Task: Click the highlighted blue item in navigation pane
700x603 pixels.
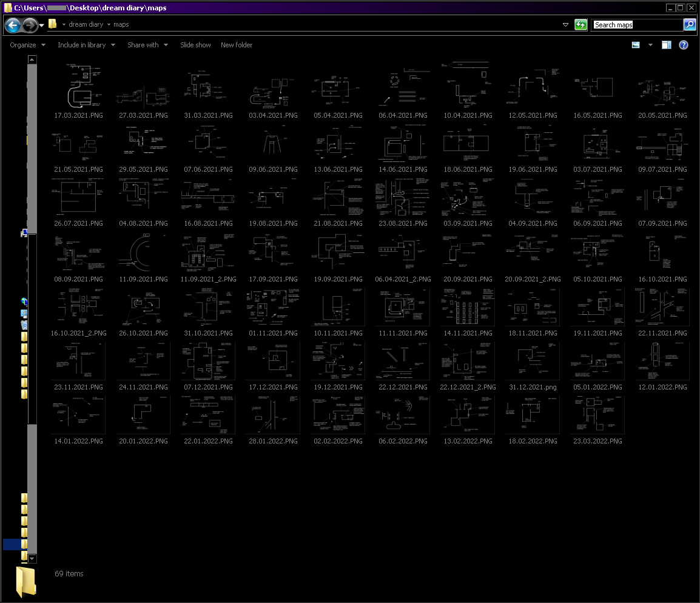Action: [x=15, y=544]
